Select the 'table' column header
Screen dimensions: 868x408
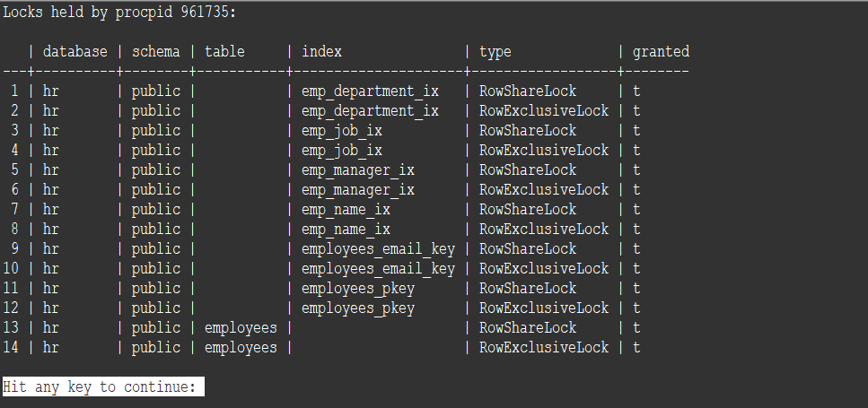click(x=224, y=51)
